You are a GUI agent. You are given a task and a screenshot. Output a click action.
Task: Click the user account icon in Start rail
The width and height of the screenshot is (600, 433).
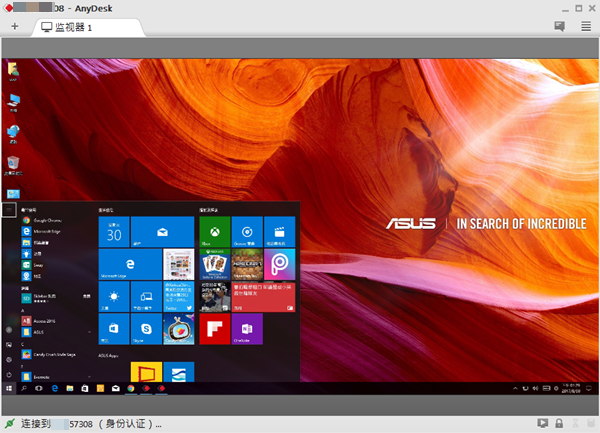pos(9,330)
